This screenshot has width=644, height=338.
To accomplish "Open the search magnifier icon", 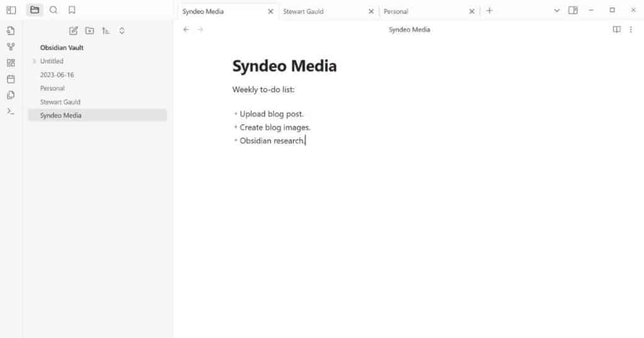I will point(53,10).
